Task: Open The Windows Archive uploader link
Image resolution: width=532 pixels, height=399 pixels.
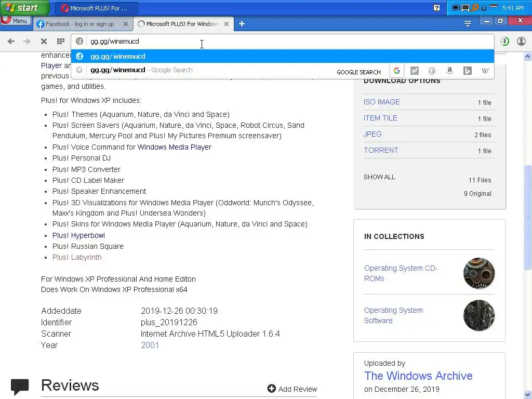Action: [x=418, y=376]
